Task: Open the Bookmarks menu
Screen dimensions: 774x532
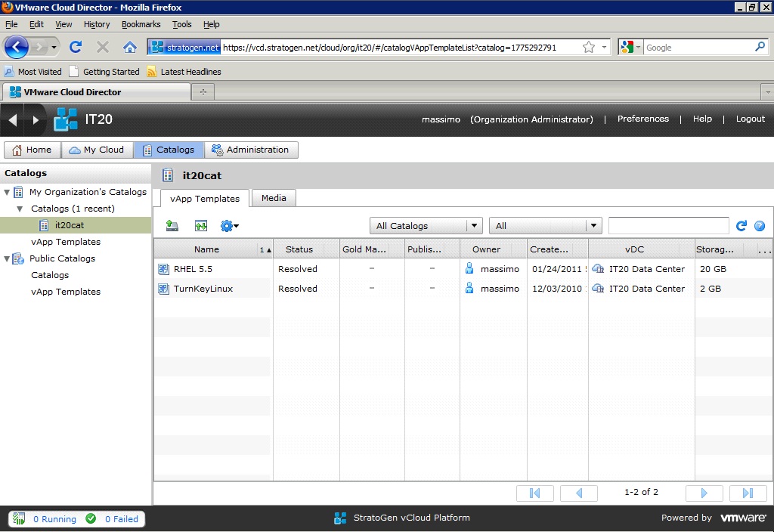Action: [x=141, y=24]
